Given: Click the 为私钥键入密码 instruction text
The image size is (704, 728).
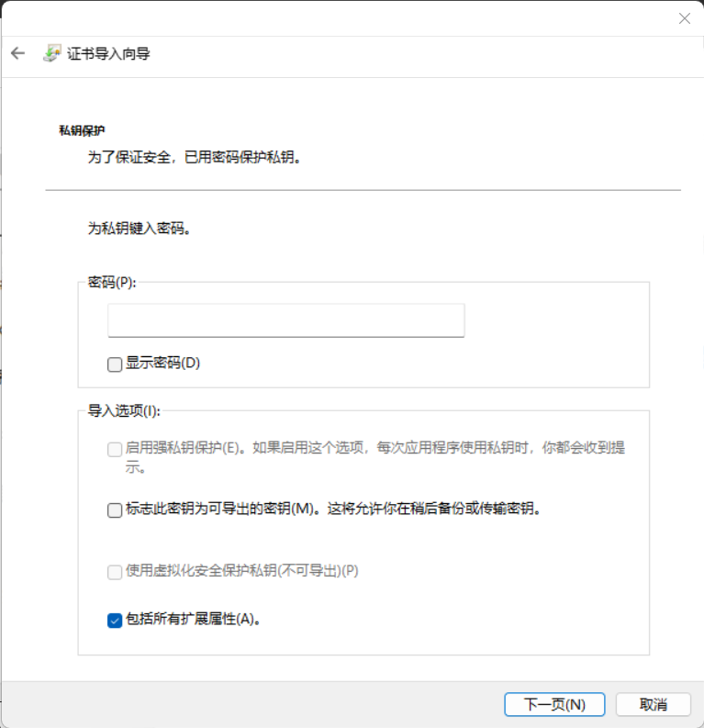Looking at the screenshot, I should 140,230.
